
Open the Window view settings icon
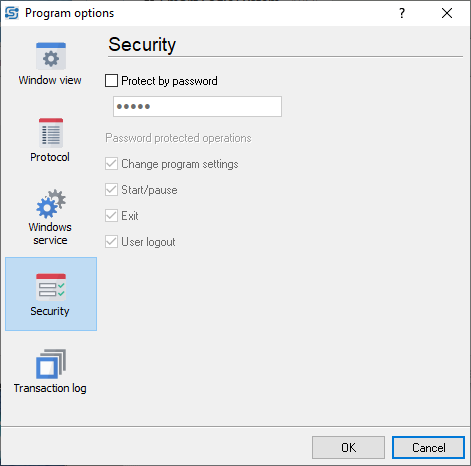click(x=51, y=56)
